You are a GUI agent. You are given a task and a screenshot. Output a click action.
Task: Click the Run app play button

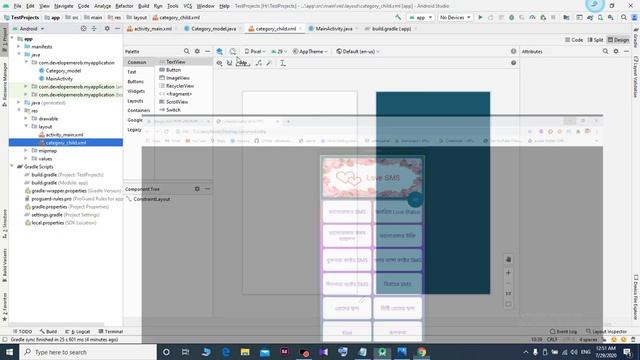(x=480, y=18)
